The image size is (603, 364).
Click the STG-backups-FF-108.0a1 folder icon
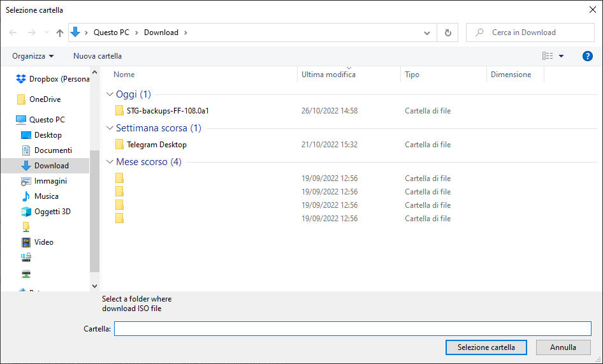[x=119, y=111]
